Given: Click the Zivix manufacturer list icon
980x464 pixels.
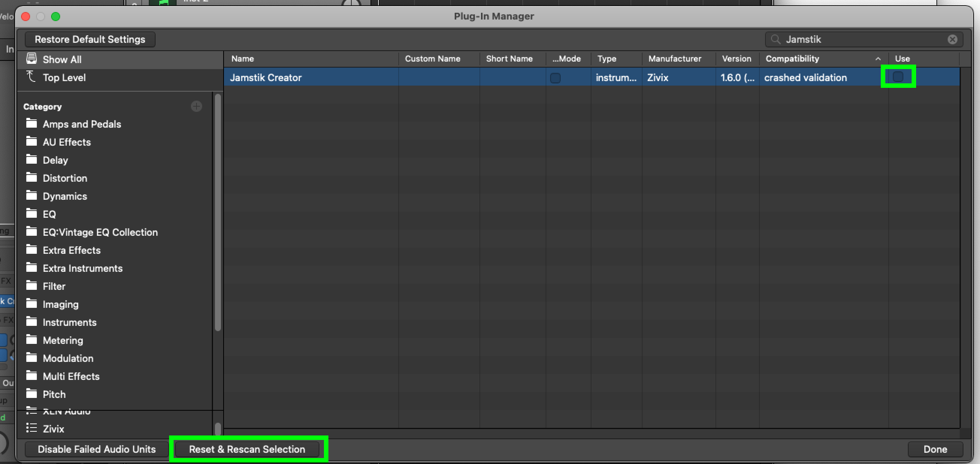Looking at the screenshot, I should 31,428.
